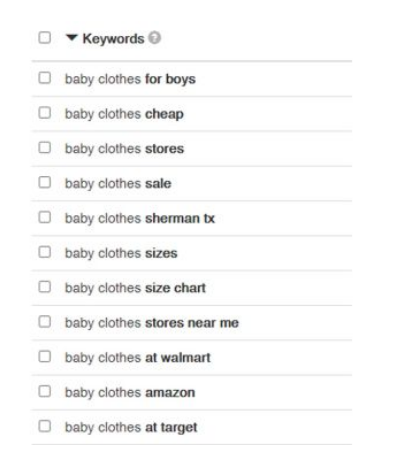Click the 'baby clothes size chart' keyword
This screenshot has width=402, height=461.
135,288
